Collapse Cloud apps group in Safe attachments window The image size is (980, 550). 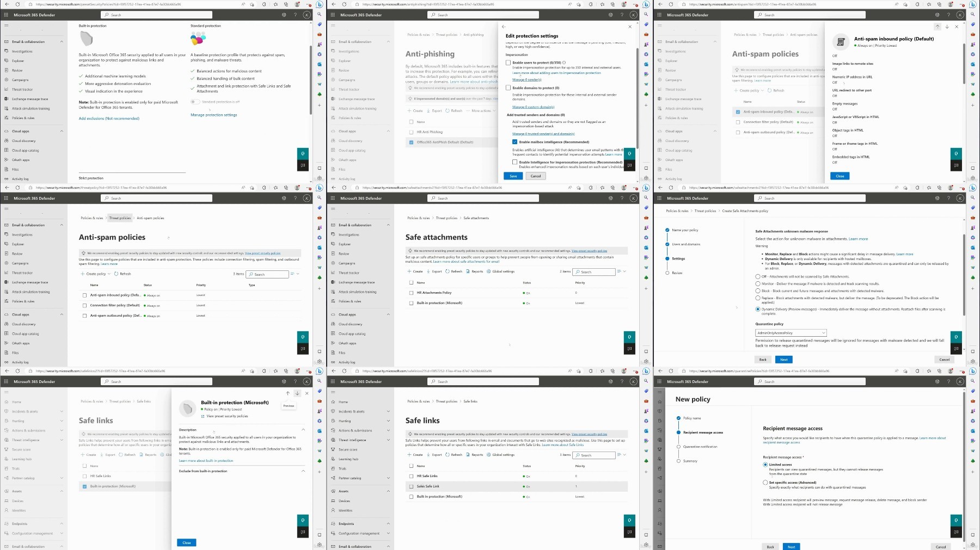pos(388,314)
